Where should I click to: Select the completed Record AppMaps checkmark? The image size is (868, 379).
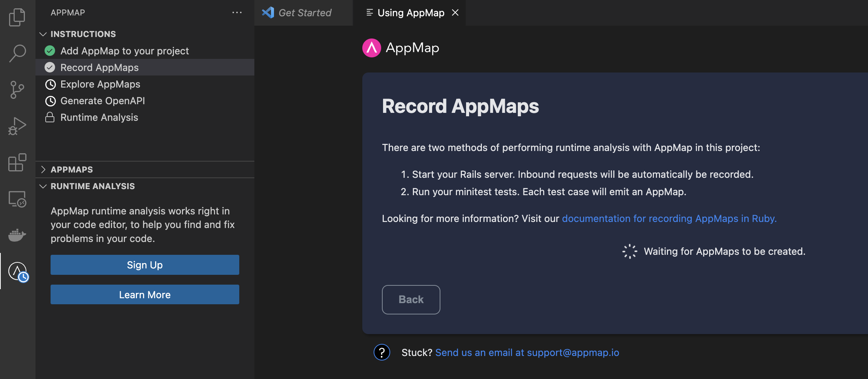tap(50, 67)
